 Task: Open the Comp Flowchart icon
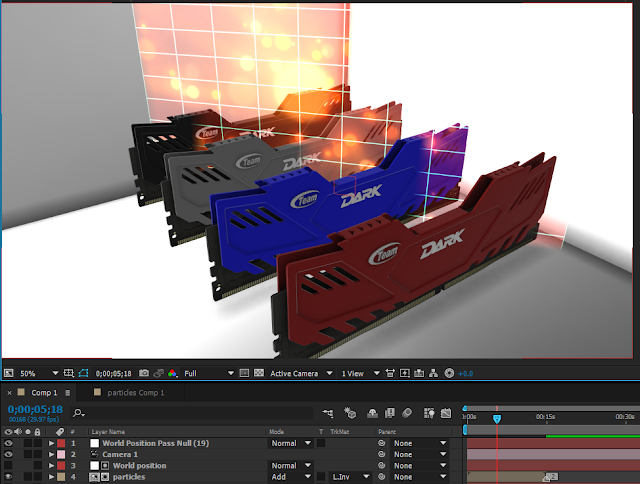(x=433, y=373)
